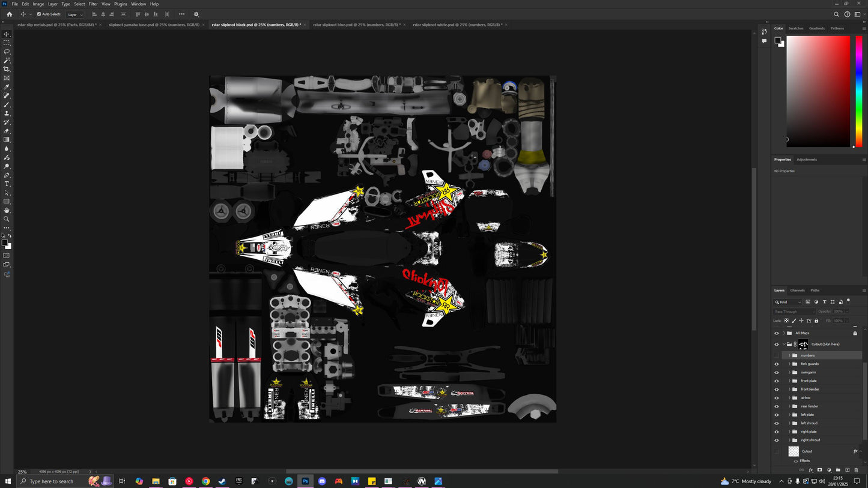Open Steam from the Windows taskbar
The width and height of the screenshot is (868, 488).
pyautogui.click(x=222, y=481)
